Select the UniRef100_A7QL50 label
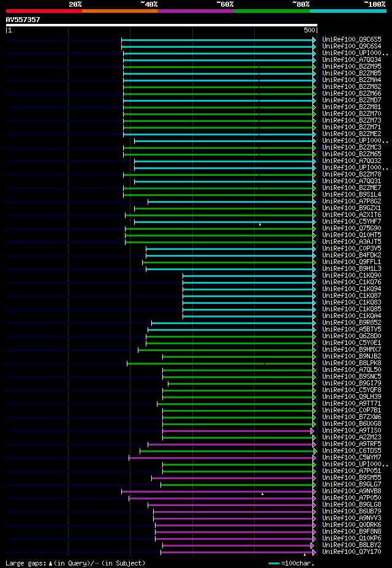Image resolution: width=392 pixels, height=568 pixels. 352,370
